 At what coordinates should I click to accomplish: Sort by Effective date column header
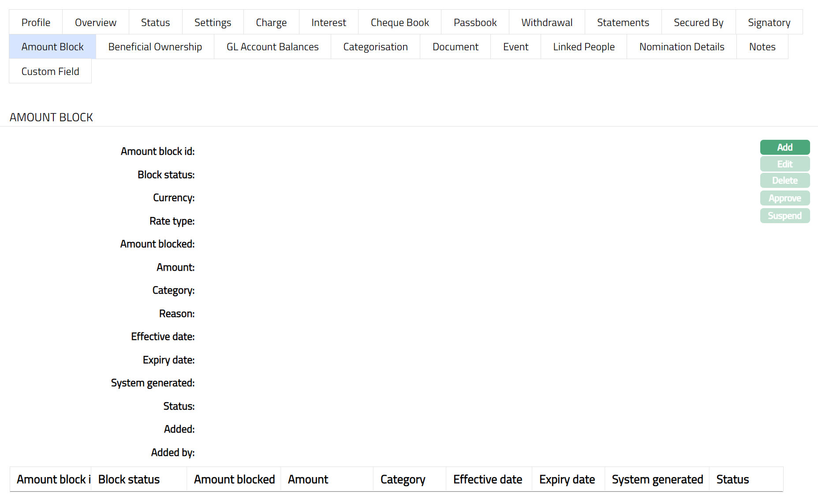click(487, 479)
